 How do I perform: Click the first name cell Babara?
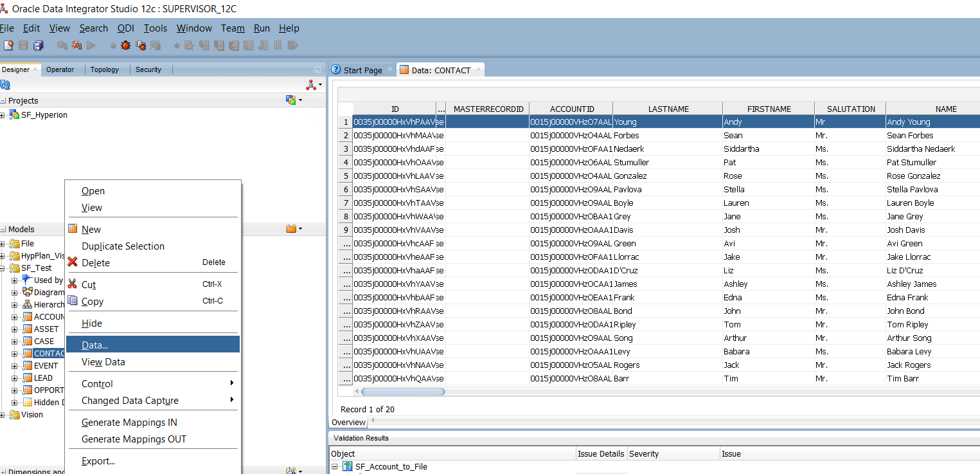[769, 351]
